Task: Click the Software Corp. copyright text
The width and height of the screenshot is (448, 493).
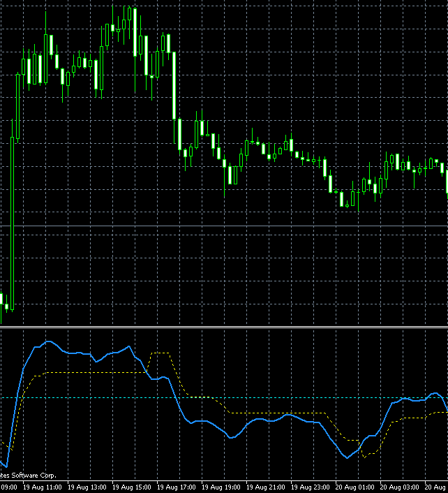Action: tap(28, 476)
